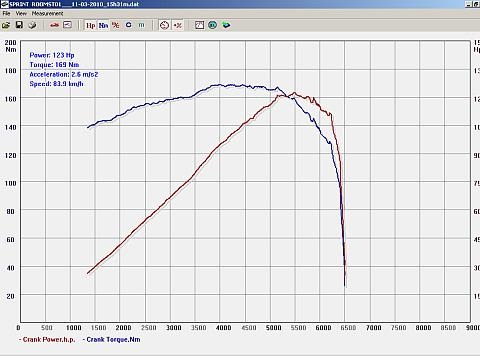Toggle the Hp power curve button

(x=90, y=25)
